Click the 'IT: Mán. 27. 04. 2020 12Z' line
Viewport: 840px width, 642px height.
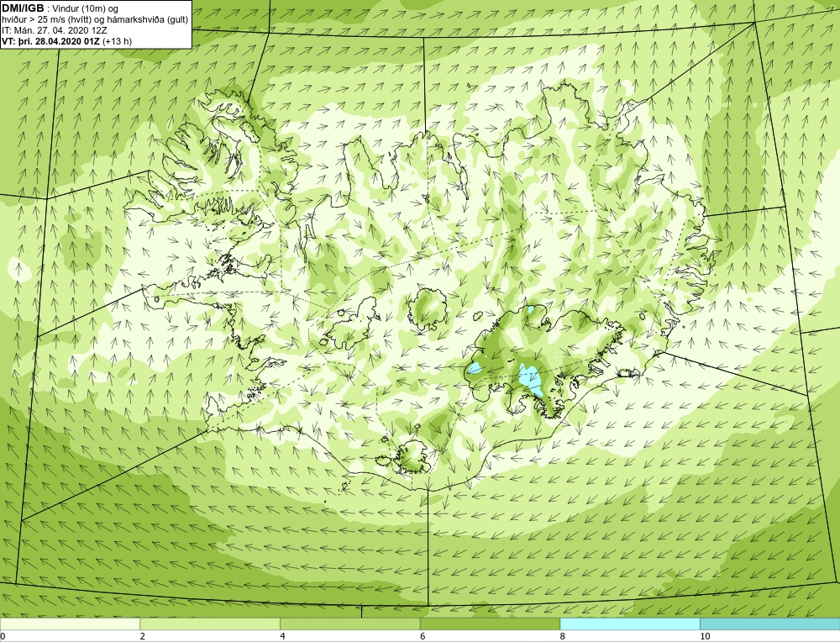click(55, 30)
